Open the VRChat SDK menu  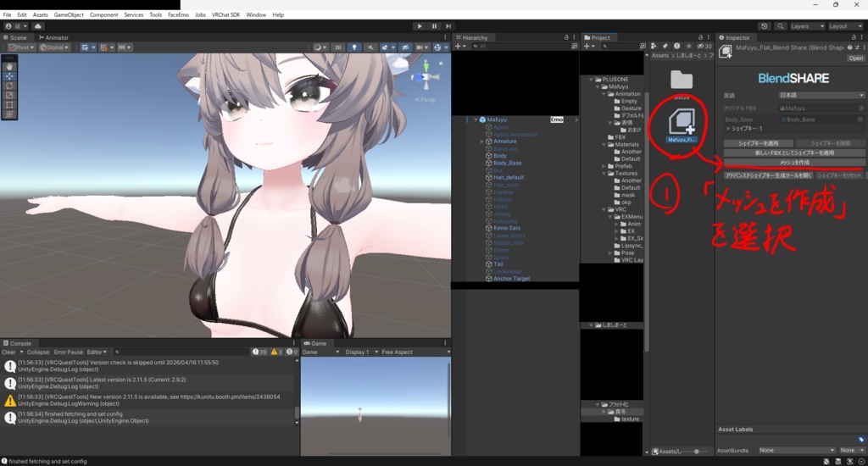[x=225, y=15]
